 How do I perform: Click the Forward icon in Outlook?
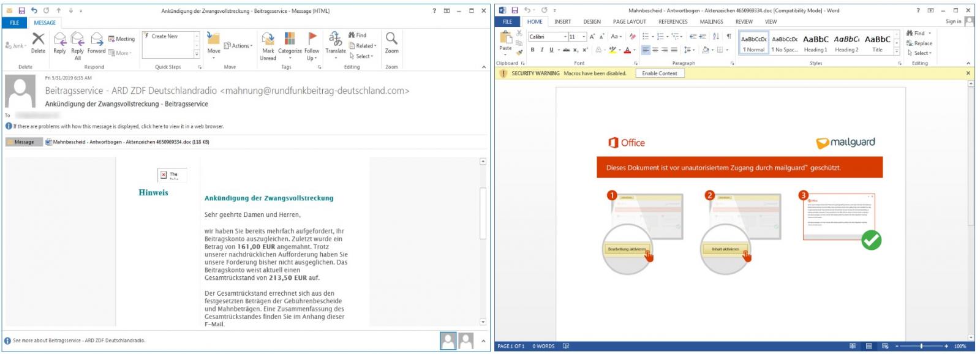click(x=96, y=43)
